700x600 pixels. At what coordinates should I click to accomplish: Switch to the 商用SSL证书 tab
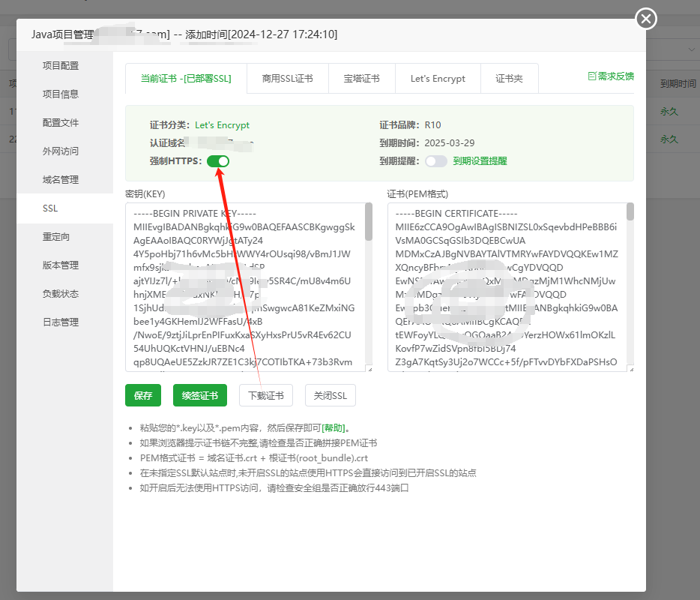point(288,79)
